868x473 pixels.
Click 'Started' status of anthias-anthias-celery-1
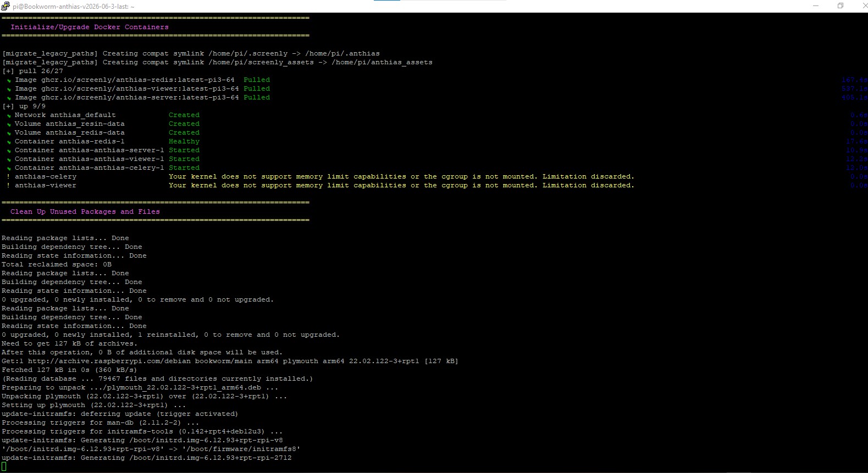pyautogui.click(x=184, y=168)
